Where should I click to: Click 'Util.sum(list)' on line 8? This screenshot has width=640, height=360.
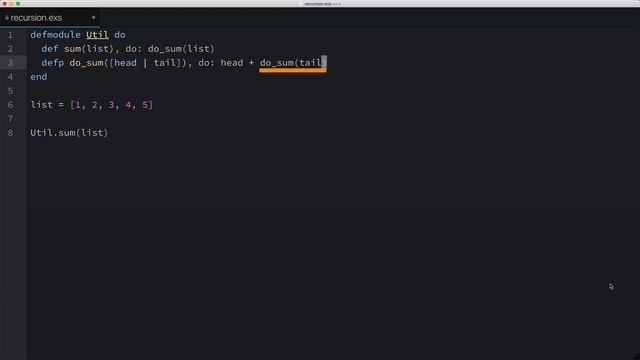click(x=69, y=133)
